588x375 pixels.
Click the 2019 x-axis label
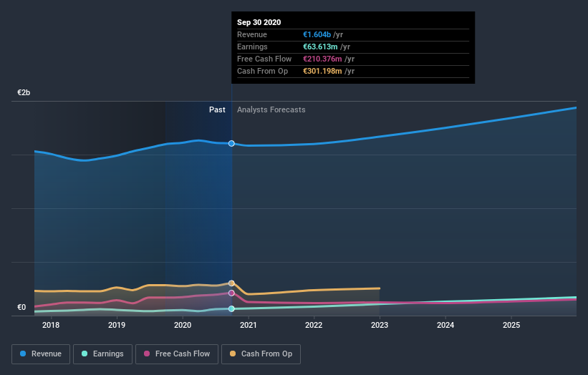point(117,325)
